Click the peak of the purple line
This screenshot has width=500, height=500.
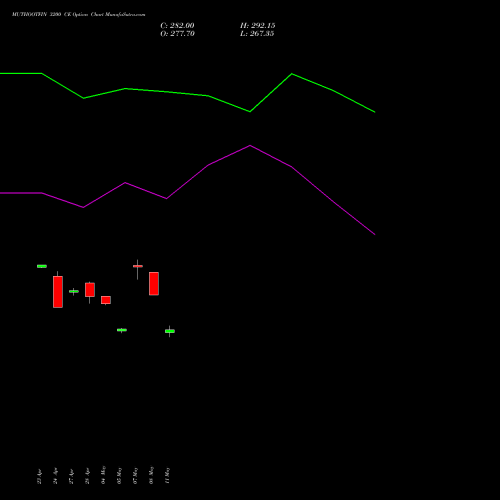click(250, 146)
